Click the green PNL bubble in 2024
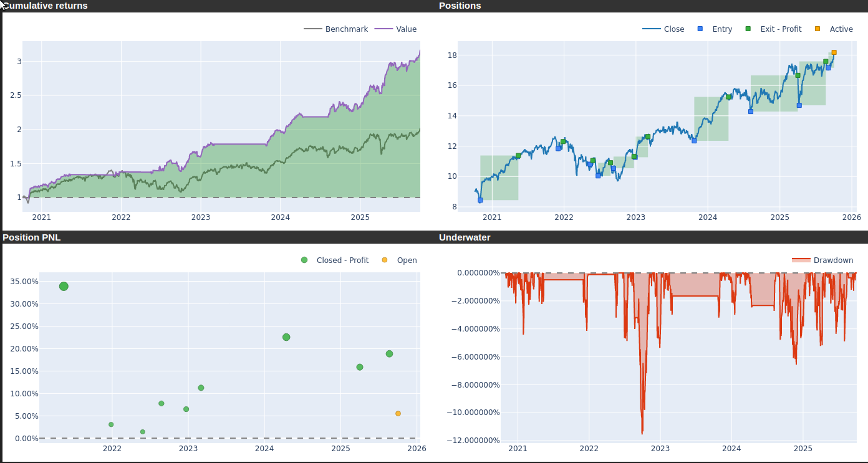The image size is (868, 463). 286,337
